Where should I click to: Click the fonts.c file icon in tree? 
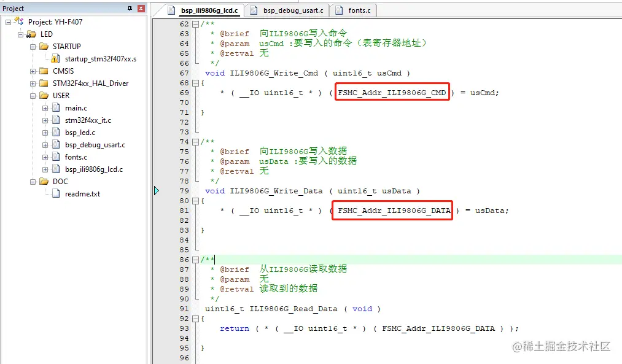coord(56,157)
